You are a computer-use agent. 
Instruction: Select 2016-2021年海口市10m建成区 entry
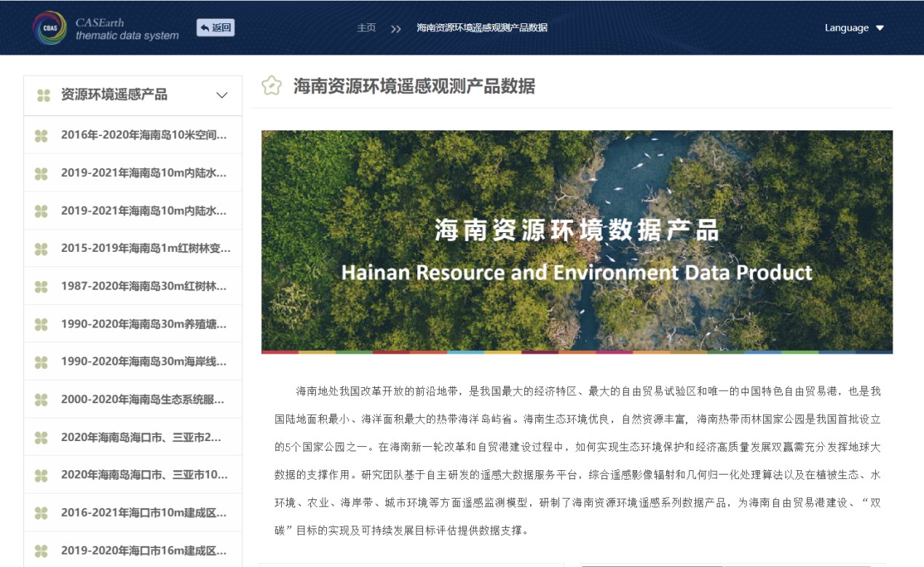(x=143, y=513)
